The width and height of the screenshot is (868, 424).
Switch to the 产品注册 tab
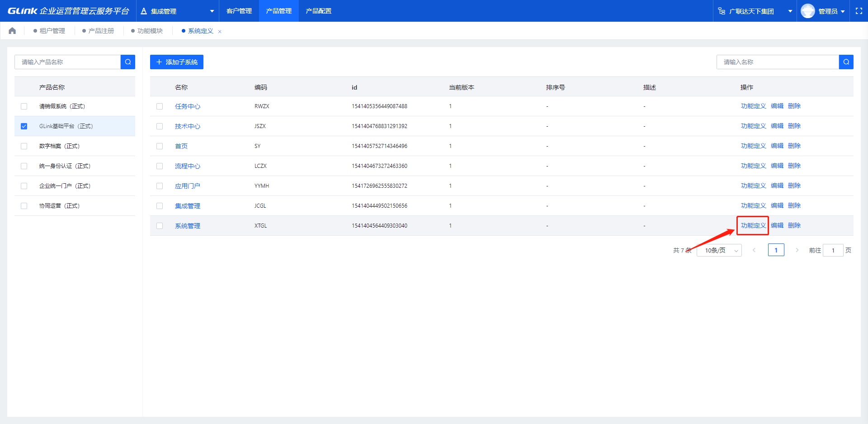pyautogui.click(x=98, y=31)
